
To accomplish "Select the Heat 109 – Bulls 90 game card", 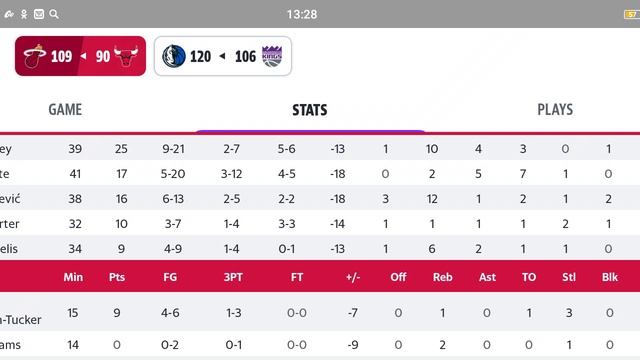I will tap(80, 56).
